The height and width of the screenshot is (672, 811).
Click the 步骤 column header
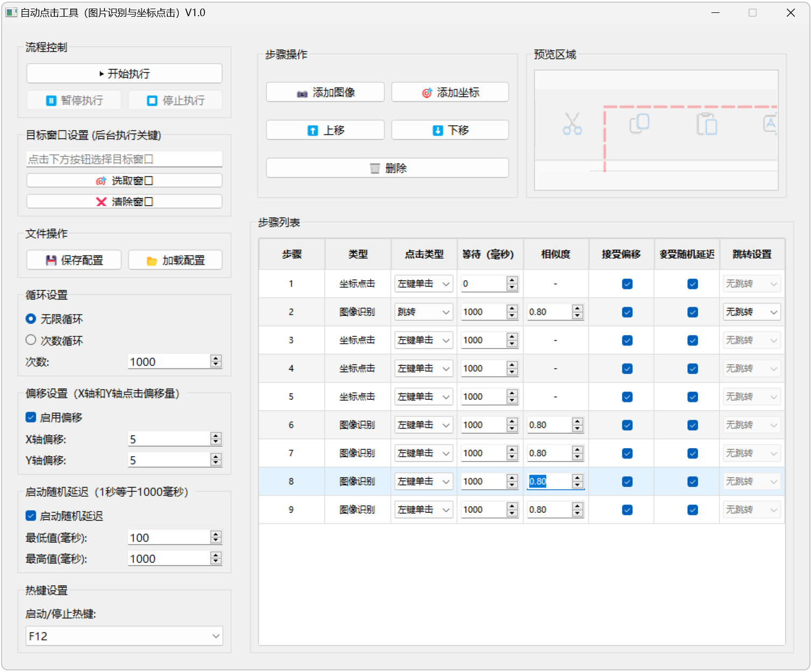click(x=292, y=254)
